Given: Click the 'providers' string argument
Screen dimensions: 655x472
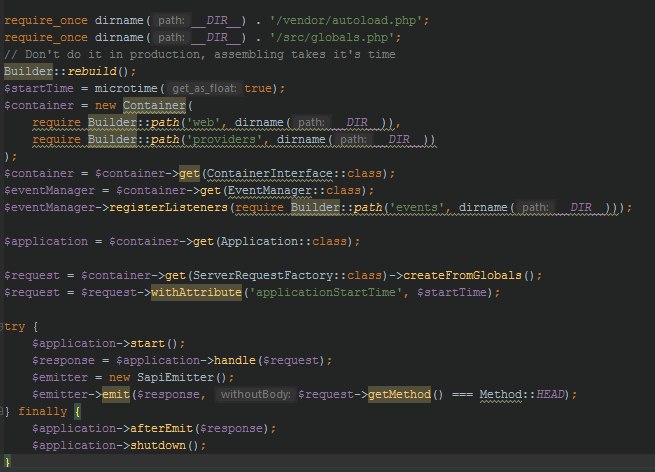Looking at the screenshot, I should (224, 140).
